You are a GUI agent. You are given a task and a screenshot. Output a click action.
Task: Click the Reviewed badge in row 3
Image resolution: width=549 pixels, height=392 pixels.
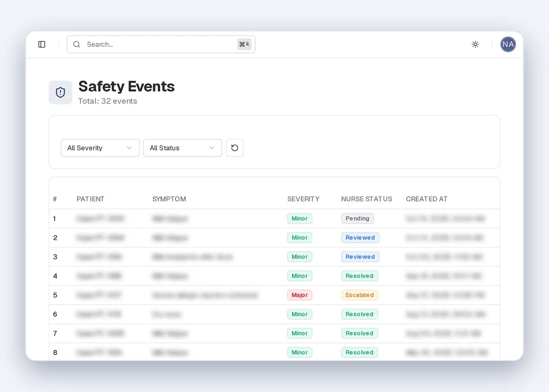click(360, 257)
